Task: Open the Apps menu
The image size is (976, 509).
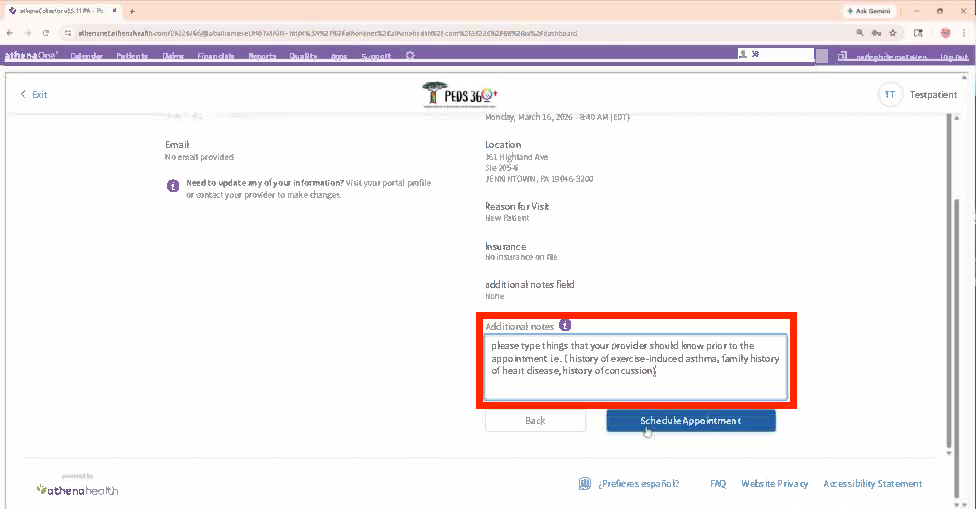Action: [x=339, y=56]
